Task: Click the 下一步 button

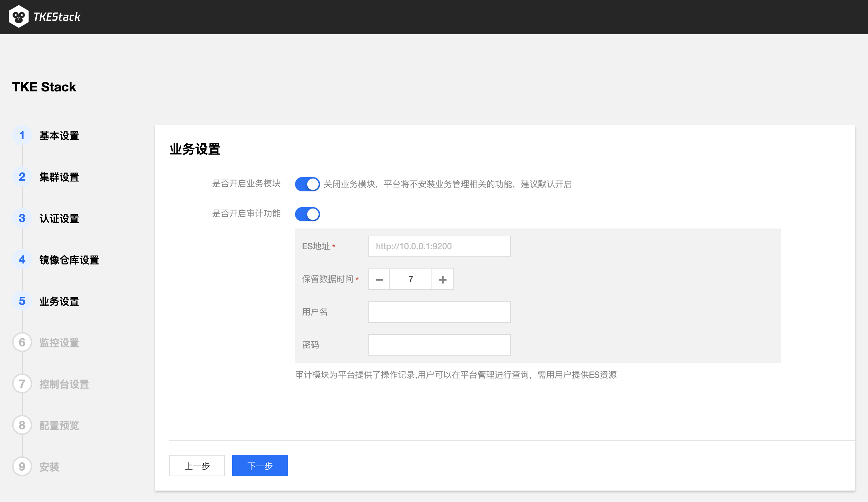Action: pos(260,466)
